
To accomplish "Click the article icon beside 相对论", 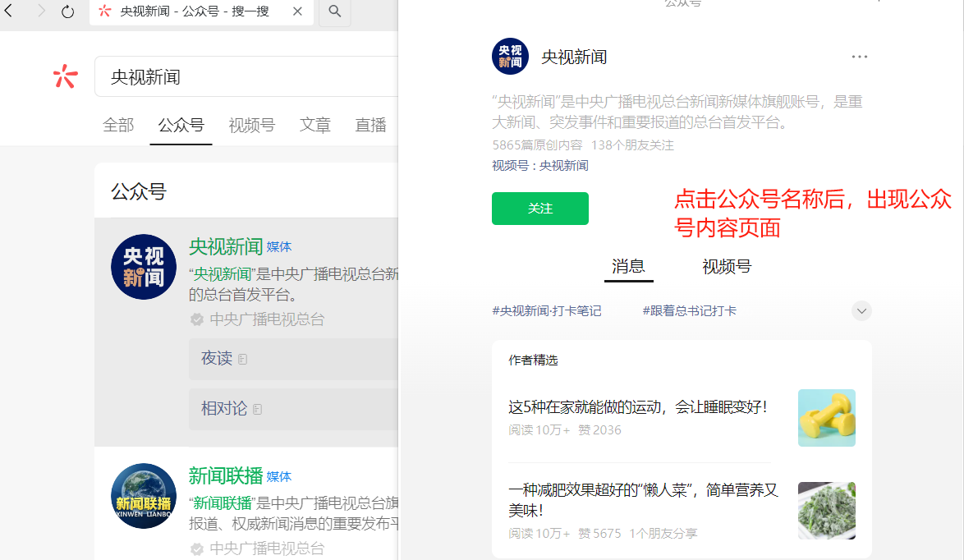I will pos(258,410).
